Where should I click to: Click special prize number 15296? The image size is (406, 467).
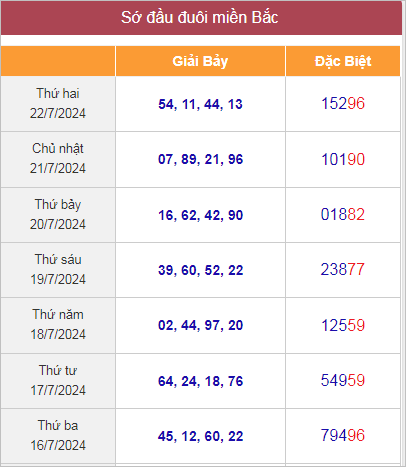coord(343,103)
